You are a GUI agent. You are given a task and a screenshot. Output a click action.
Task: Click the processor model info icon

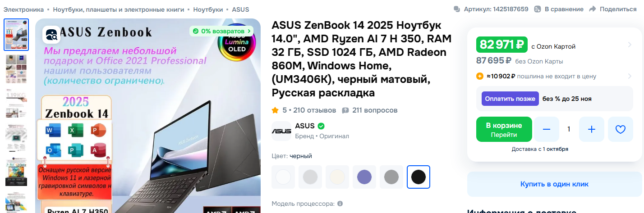click(340, 204)
